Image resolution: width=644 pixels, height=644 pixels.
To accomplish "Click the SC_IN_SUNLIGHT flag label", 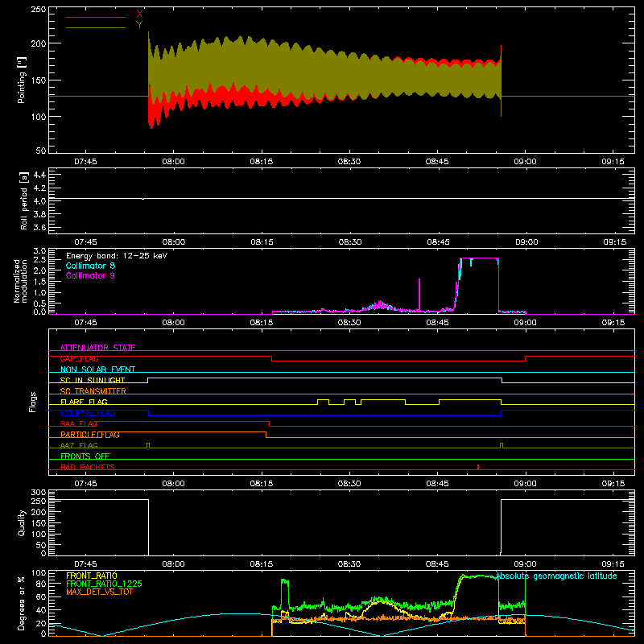I will pyautogui.click(x=93, y=380).
